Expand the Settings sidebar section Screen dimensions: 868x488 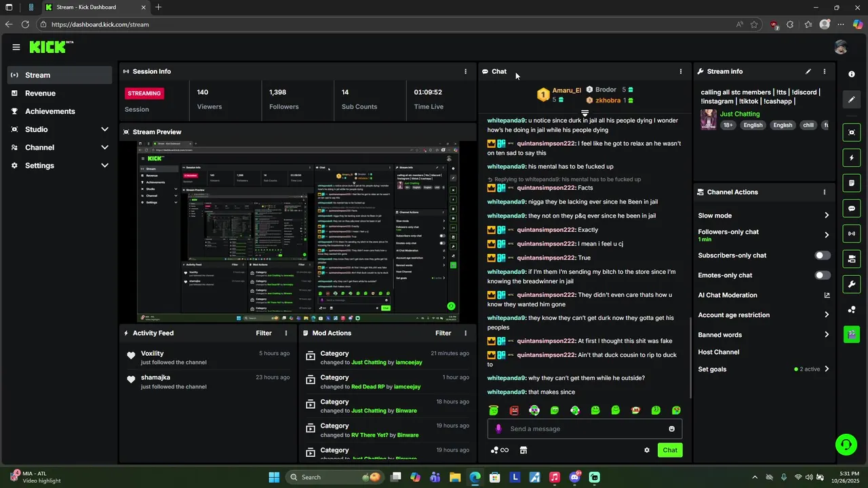pos(104,165)
